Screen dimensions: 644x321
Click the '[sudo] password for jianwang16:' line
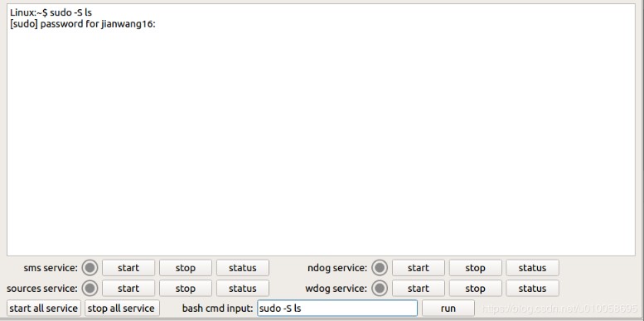click(x=83, y=24)
